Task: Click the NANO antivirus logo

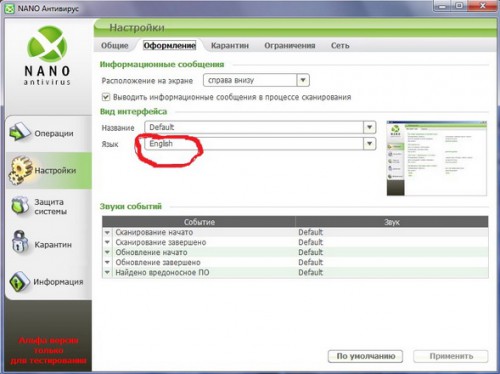Action: coord(47,56)
